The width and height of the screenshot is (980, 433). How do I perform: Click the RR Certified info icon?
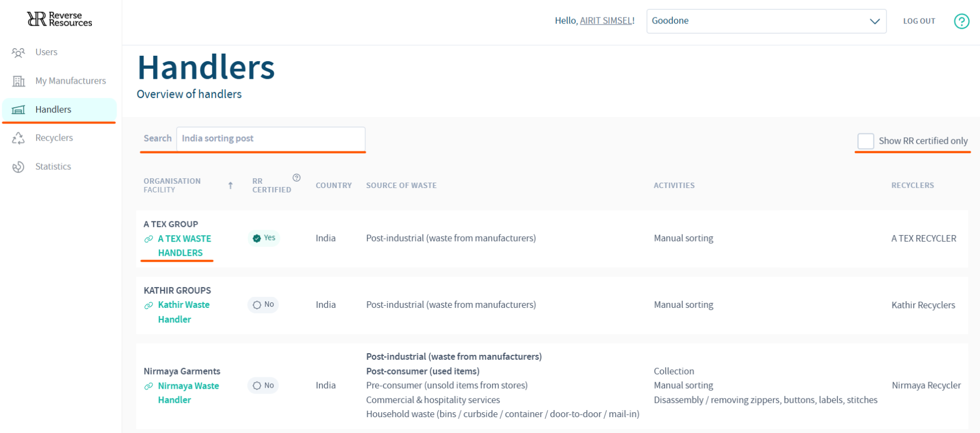(296, 178)
